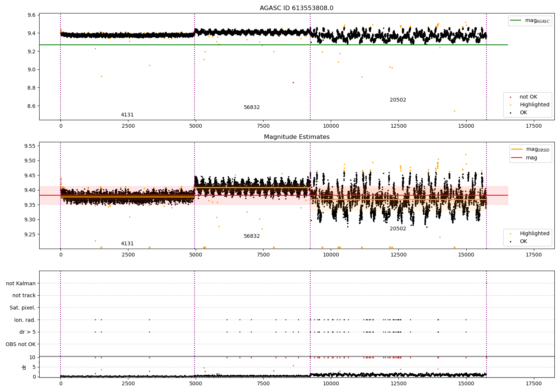Click the '9.40' y-axis tick in the middle plot
560x392 pixels.
(x=29, y=190)
